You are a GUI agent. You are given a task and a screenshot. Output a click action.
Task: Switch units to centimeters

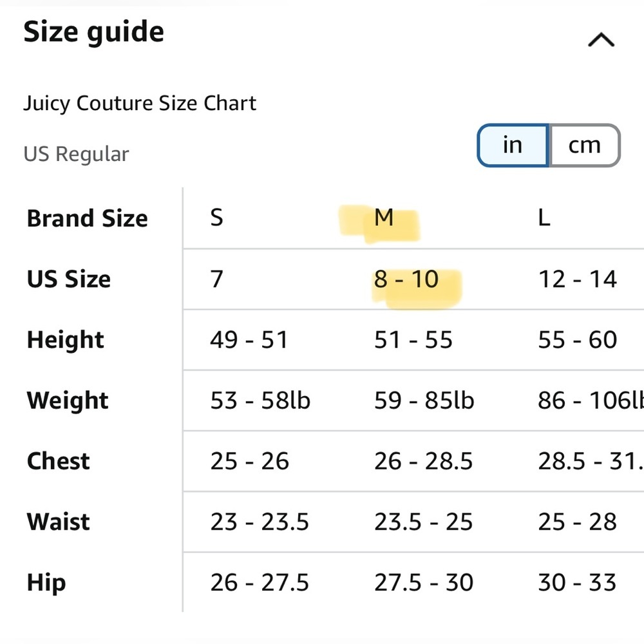click(584, 145)
